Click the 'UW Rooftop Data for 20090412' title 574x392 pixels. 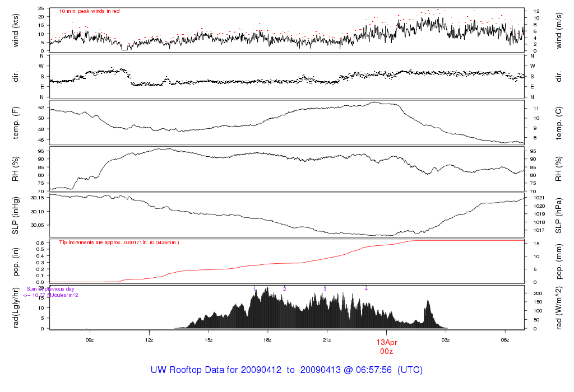[x=216, y=370]
